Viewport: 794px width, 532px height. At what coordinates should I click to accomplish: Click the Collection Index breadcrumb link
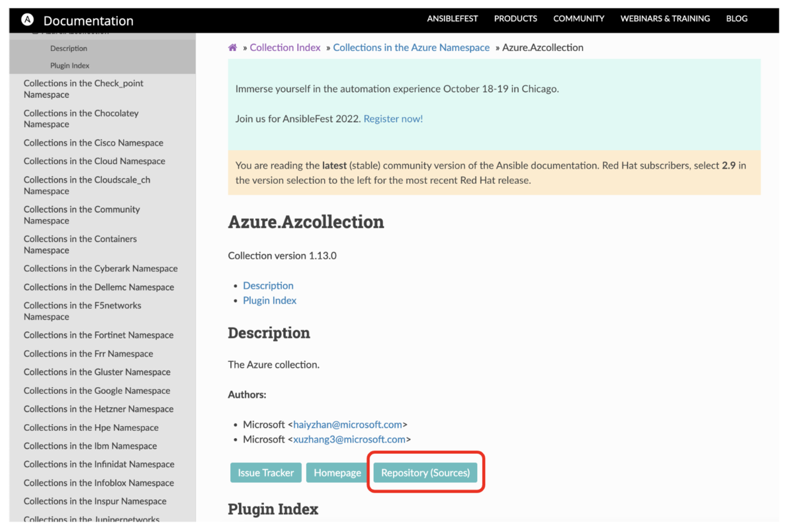click(285, 48)
